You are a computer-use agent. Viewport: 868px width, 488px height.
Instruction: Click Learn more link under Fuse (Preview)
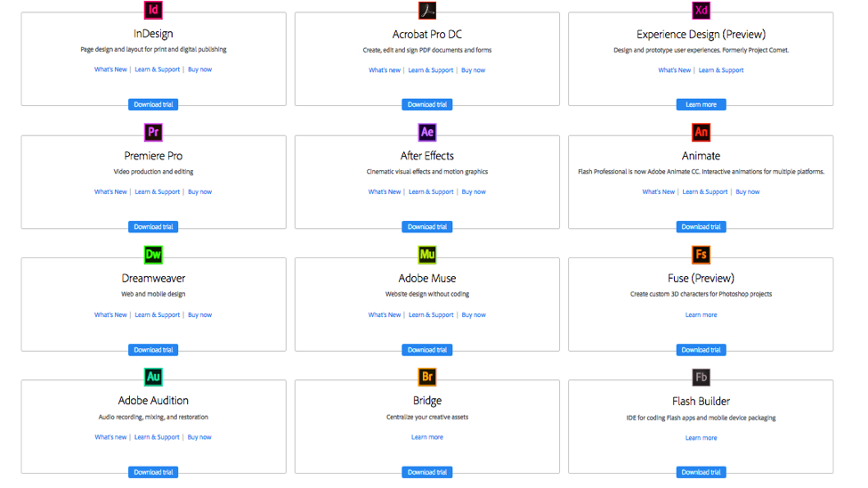701,315
